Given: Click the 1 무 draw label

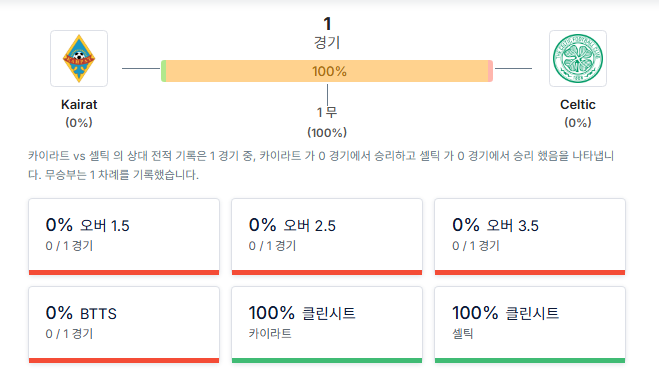Looking at the screenshot, I should pyautogui.click(x=327, y=112).
